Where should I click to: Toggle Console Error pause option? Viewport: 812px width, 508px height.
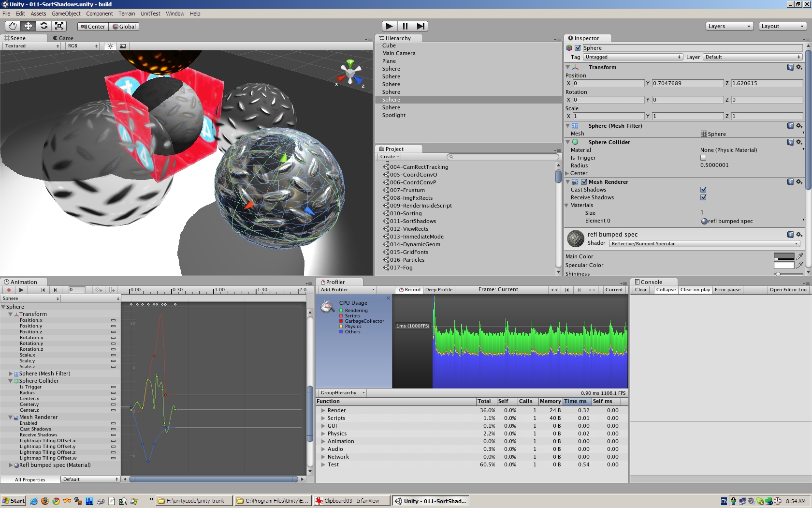pyautogui.click(x=727, y=290)
